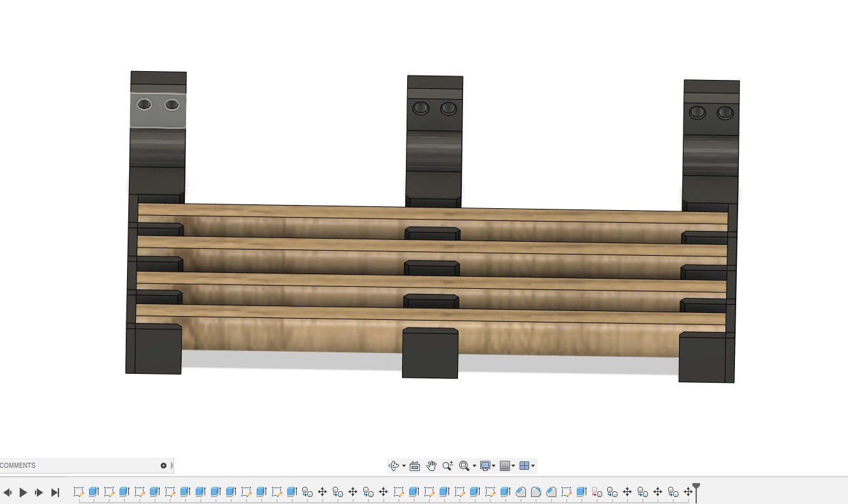Screen dimensions: 848x504
Task: Select the Fillet feature in timeline
Action: 536,492
